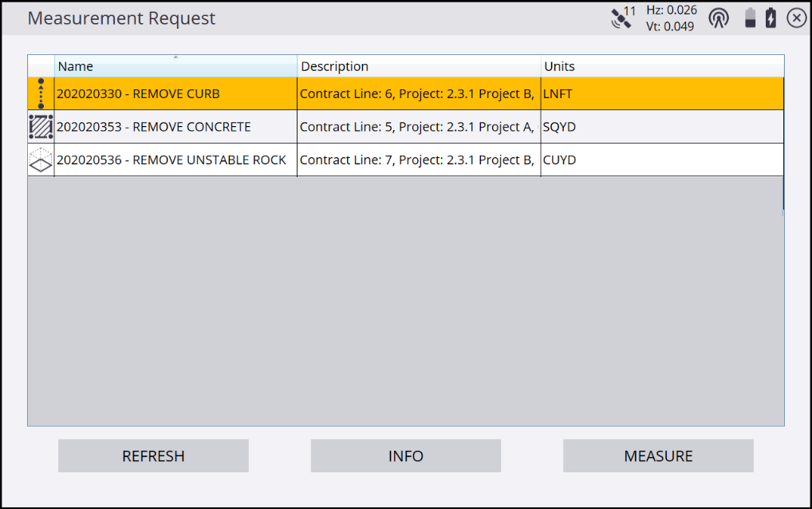Select the 202020353 - REMOVE CONCRETE row
This screenshot has width=812, height=509.
click(x=175, y=127)
